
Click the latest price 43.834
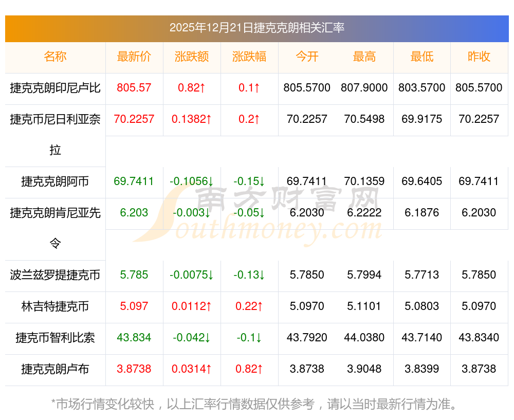134,337
